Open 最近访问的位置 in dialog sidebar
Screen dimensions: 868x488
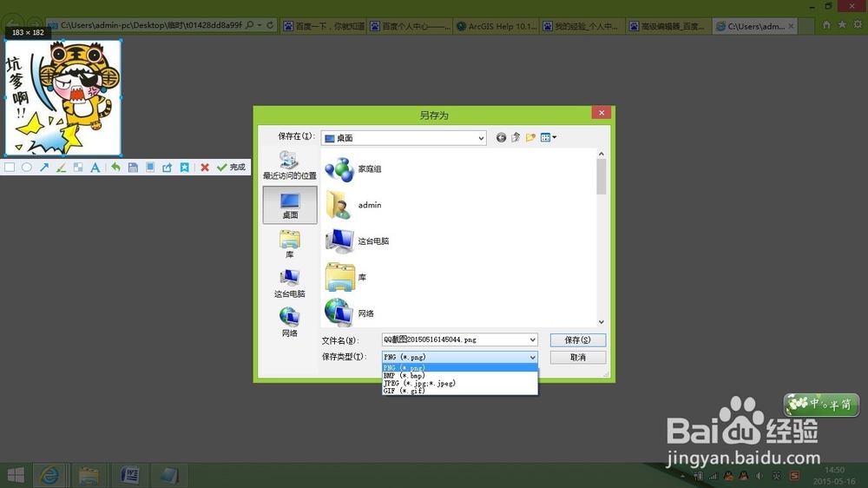290,165
